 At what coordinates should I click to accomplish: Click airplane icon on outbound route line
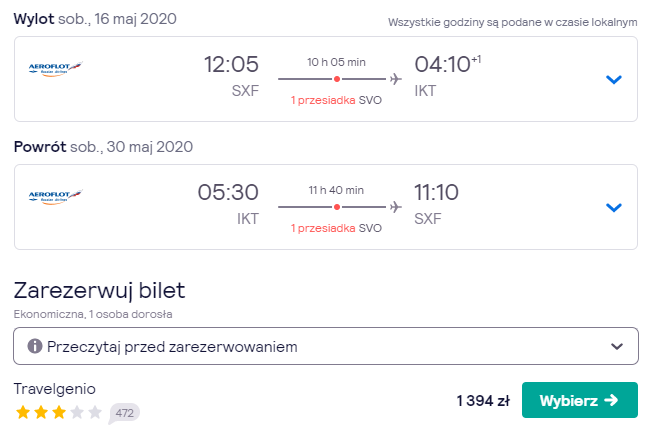pos(396,79)
